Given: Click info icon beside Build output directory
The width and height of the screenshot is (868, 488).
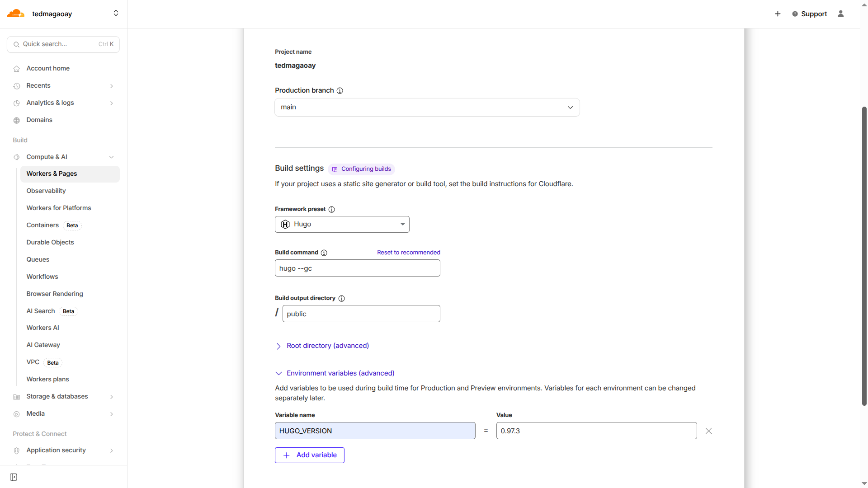Looking at the screenshot, I should (x=341, y=299).
